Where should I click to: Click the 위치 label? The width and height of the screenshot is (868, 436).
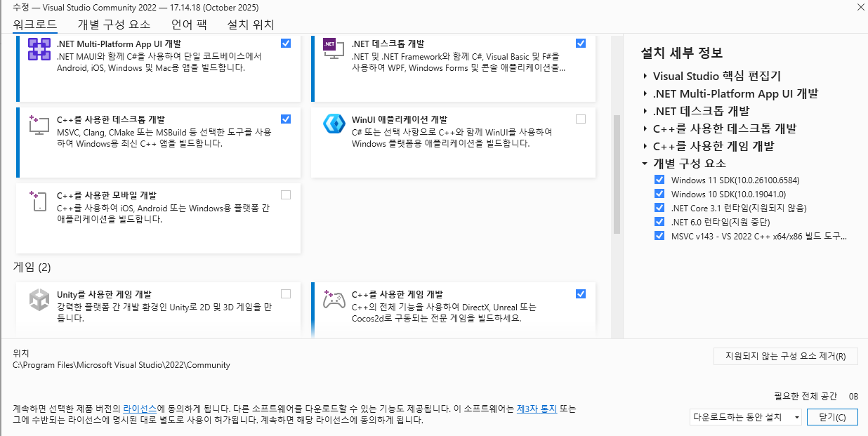point(21,353)
